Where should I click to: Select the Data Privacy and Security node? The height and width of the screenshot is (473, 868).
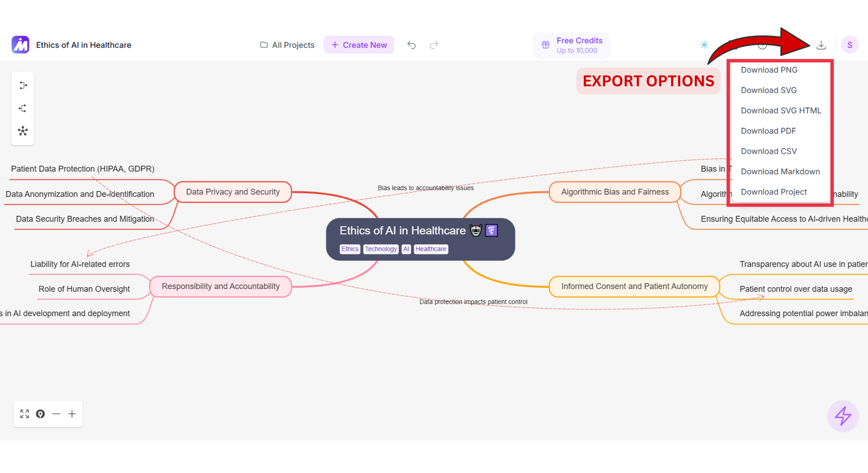[x=233, y=192]
